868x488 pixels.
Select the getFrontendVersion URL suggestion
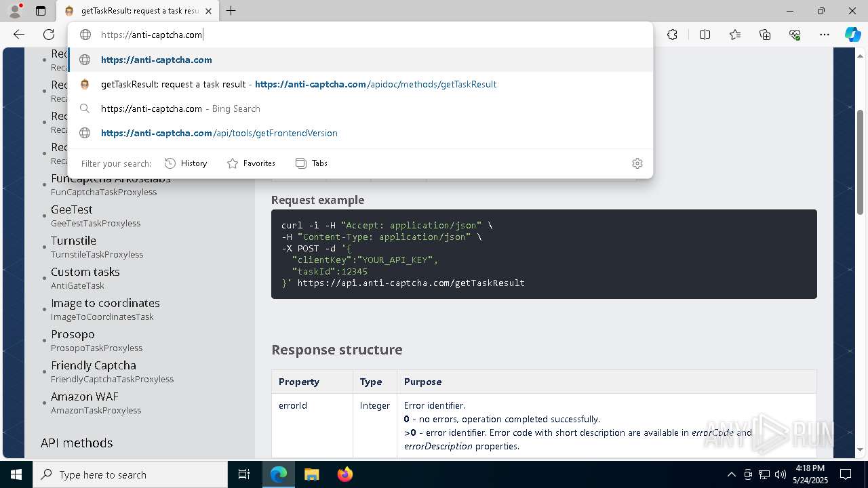click(360, 133)
